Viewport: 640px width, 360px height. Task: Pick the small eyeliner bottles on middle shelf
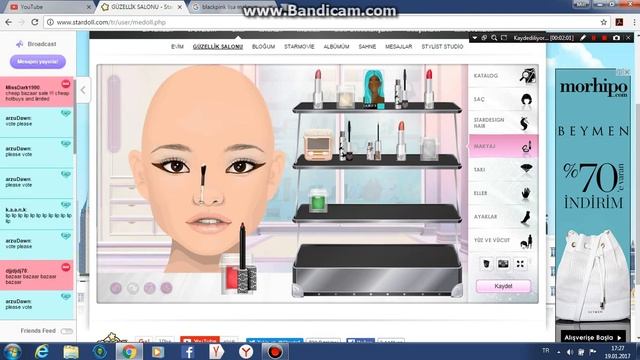point(374,142)
